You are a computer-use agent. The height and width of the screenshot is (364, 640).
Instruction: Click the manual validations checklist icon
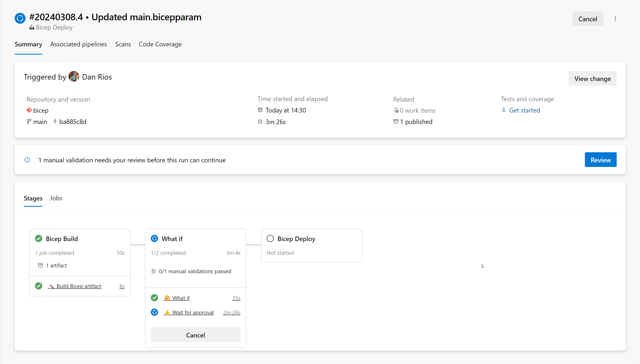[154, 271]
